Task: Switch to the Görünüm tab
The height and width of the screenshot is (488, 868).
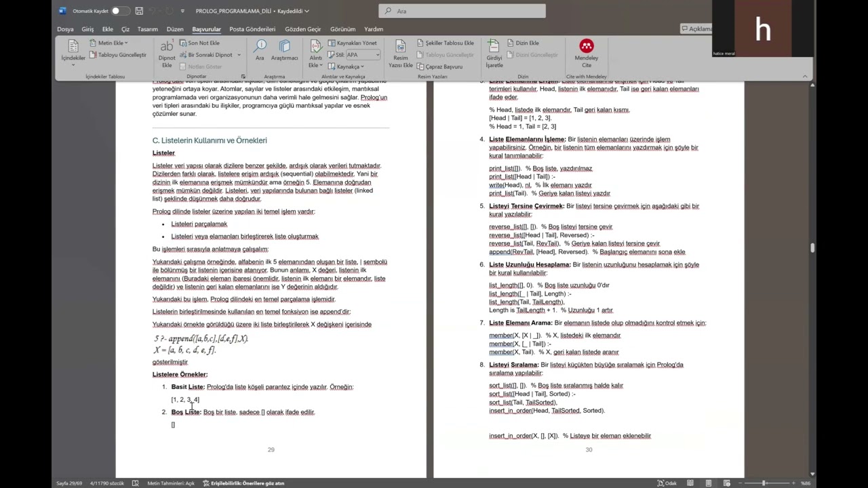Action: click(x=342, y=29)
